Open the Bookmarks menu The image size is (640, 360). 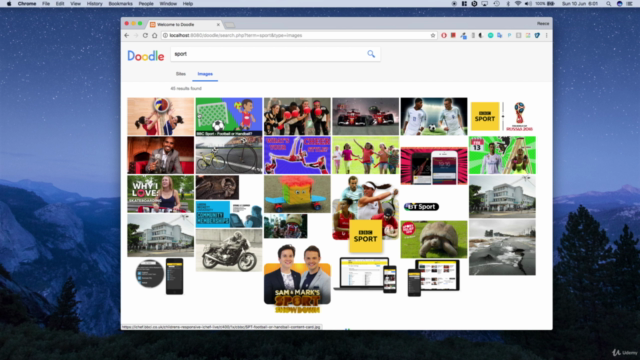pos(120,4)
